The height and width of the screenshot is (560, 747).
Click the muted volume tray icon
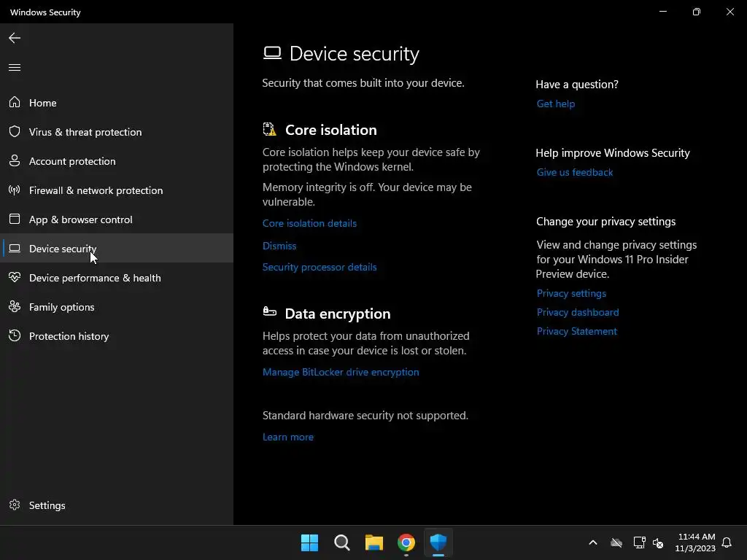pos(658,542)
